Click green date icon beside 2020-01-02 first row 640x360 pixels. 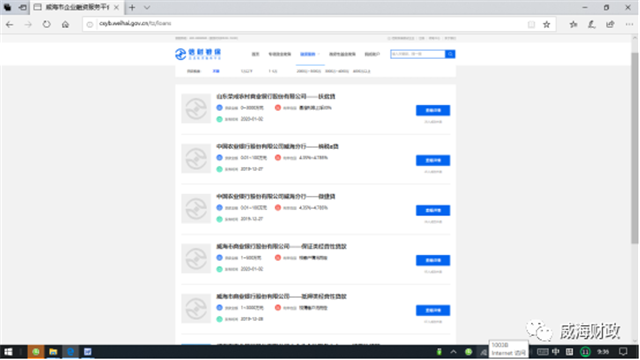[219, 119]
